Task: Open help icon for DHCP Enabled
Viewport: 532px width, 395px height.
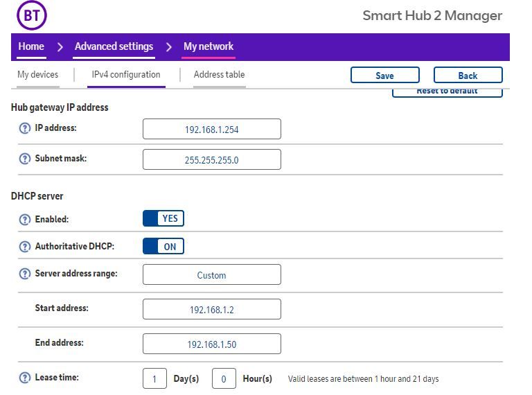Action: [x=25, y=219]
